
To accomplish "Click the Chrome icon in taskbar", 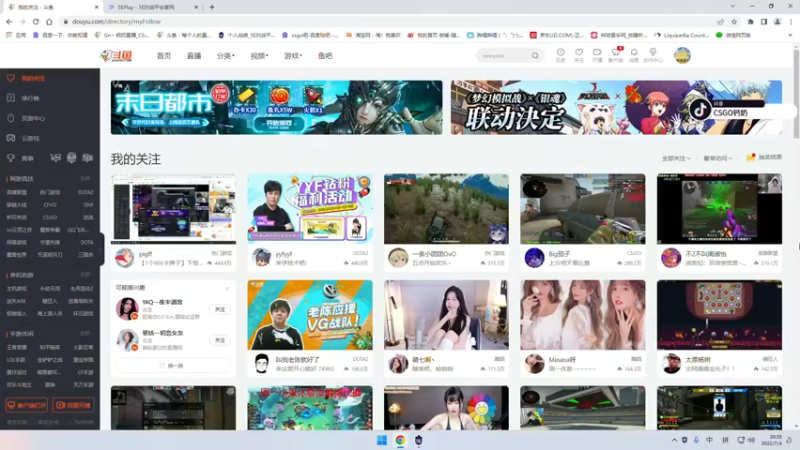I will pyautogui.click(x=401, y=440).
